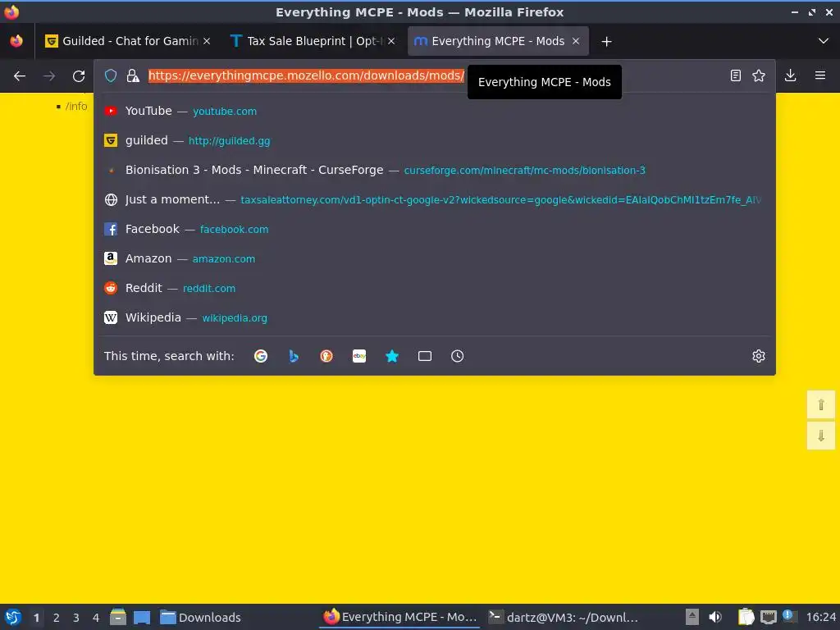Open the system start menu icon
840x630 pixels.
[x=13, y=617]
